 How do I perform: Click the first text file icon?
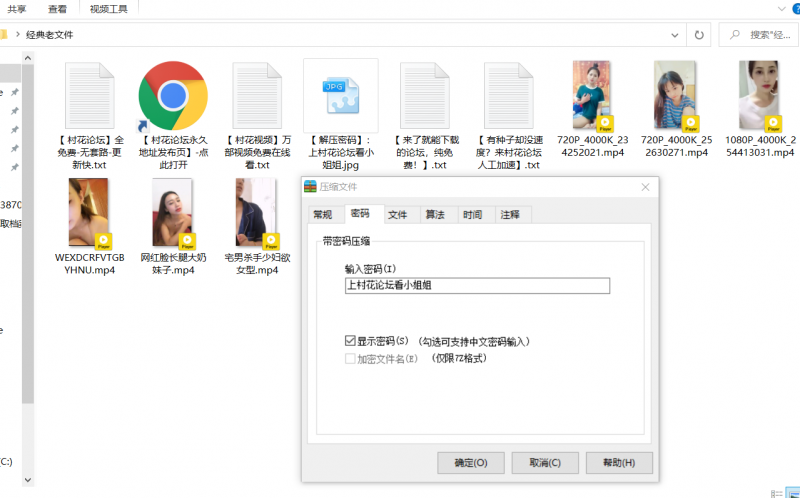coord(91,95)
